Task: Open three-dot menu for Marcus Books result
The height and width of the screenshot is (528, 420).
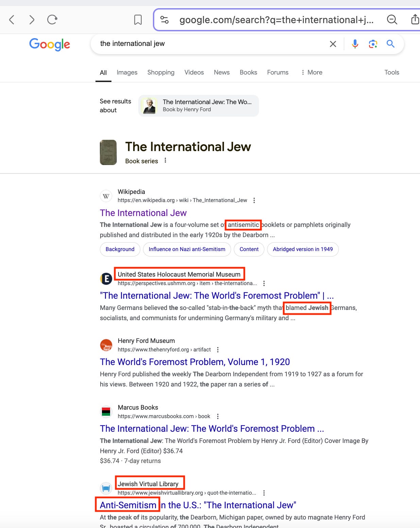Action: 218,416
